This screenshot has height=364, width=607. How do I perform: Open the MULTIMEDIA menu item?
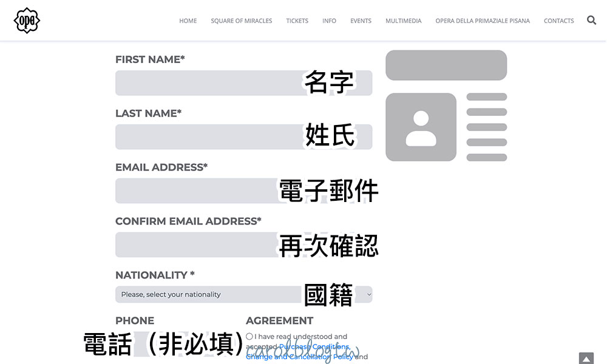coord(403,21)
